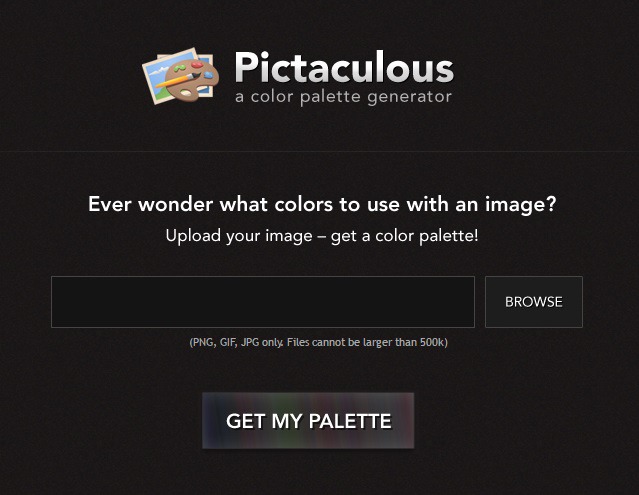Click the green hill in the logo photo

(162, 94)
